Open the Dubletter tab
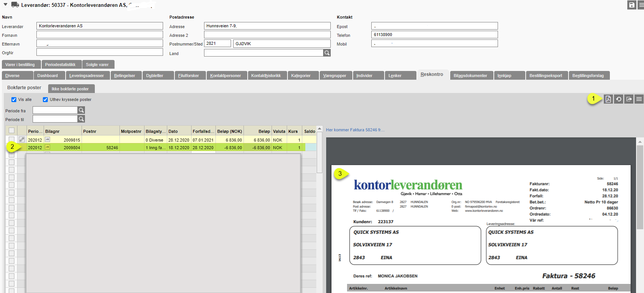Image resolution: width=644 pixels, height=293 pixels. pyautogui.click(x=158, y=76)
